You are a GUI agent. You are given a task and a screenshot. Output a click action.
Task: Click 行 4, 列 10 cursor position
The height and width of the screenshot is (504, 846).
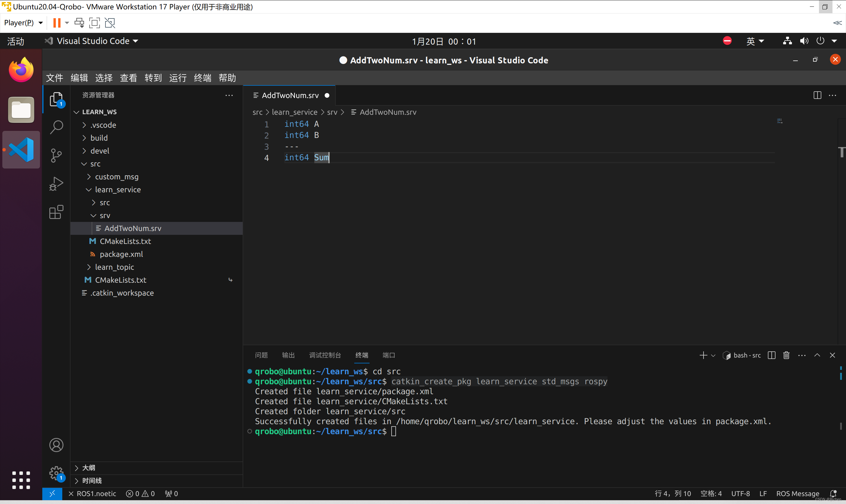[x=673, y=493]
